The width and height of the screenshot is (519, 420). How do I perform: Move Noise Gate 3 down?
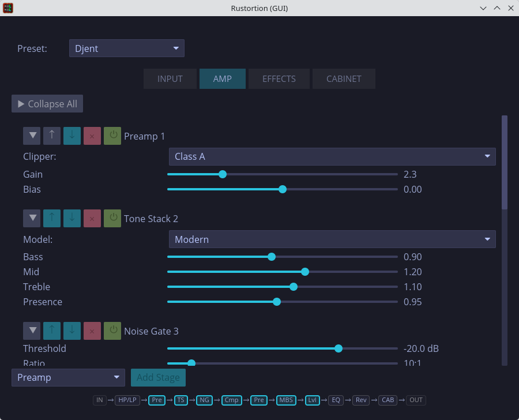click(x=72, y=331)
